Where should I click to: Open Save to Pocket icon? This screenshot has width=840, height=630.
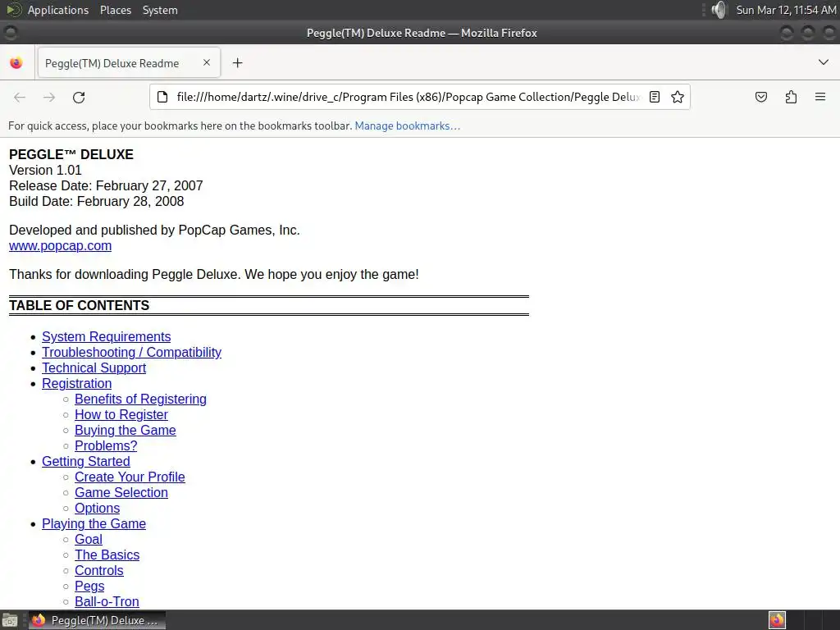point(760,97)
